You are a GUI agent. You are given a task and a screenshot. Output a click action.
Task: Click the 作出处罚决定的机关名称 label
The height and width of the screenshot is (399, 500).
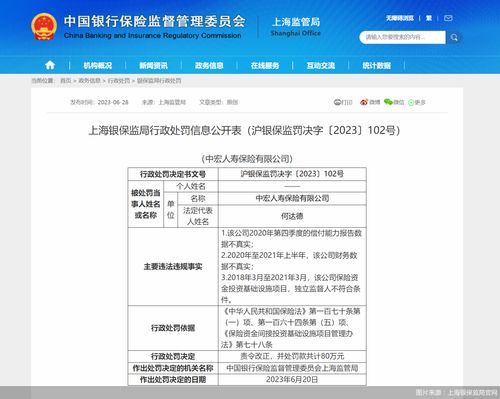(173, 368)
